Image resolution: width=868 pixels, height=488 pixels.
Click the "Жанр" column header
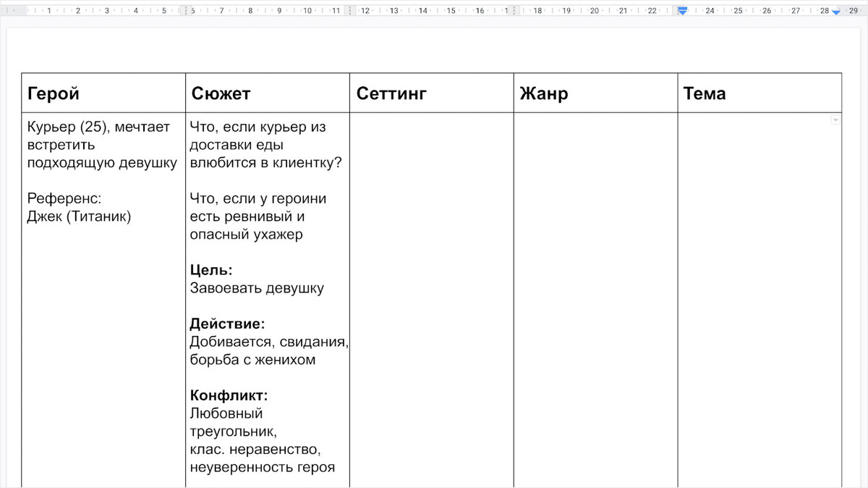(543, 93)
